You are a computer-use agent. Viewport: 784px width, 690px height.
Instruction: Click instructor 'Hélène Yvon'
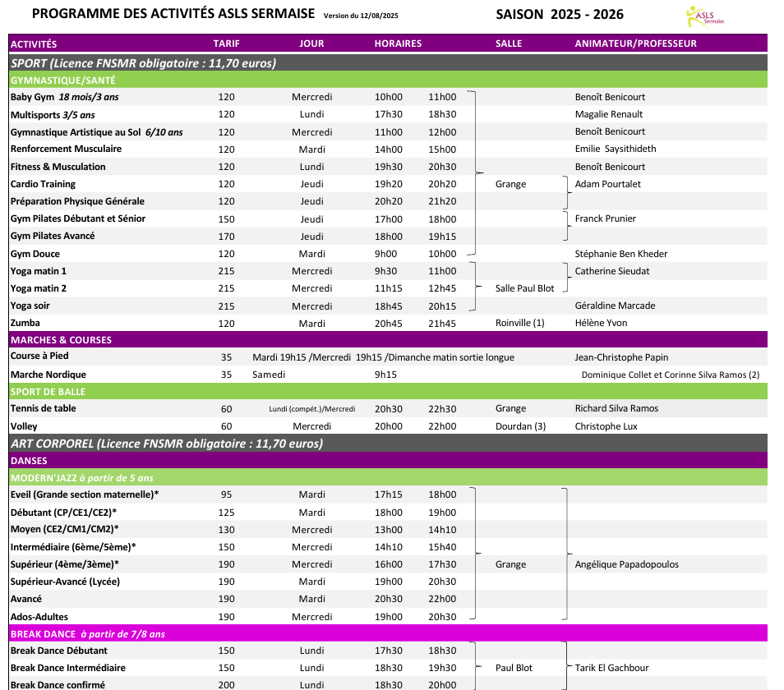601,323
